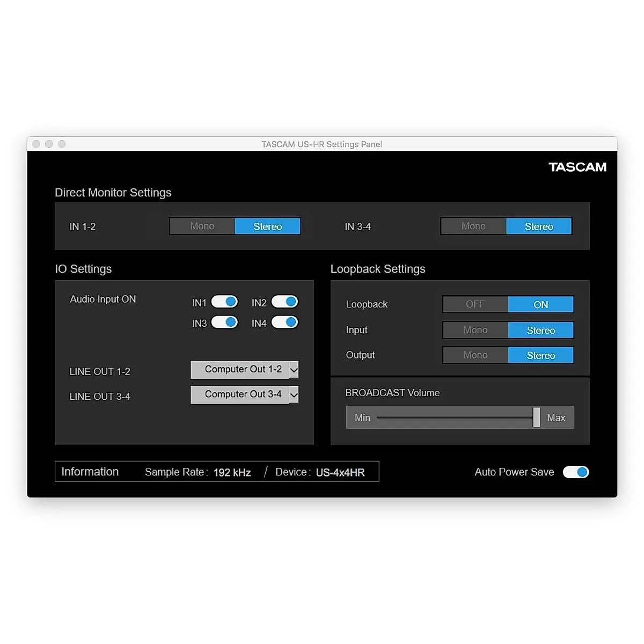Screen dimensions: 644x644
Task: Select Stereo for IN 3-4 monitoring
Action: pyautogui.click(x=539, y=226)
